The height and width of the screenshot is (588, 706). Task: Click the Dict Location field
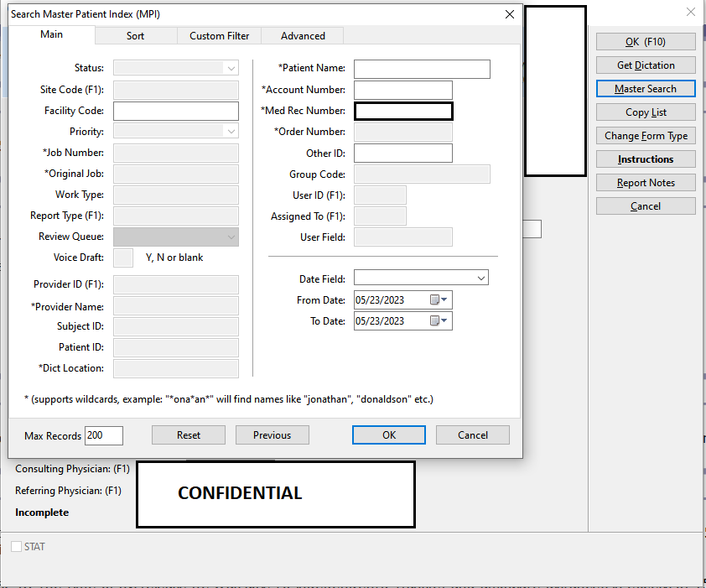175,368
